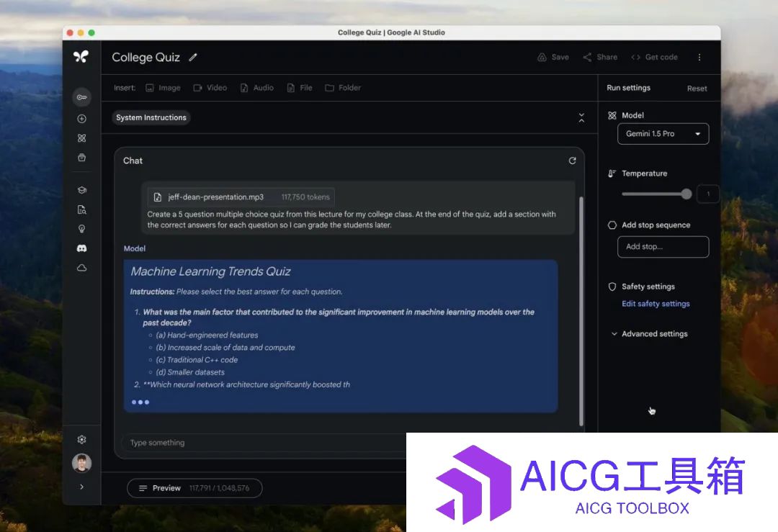Save the College Quiz prompt
This screenshot has height=532, width=778.
pyautogui.click(x=553, y=57)
